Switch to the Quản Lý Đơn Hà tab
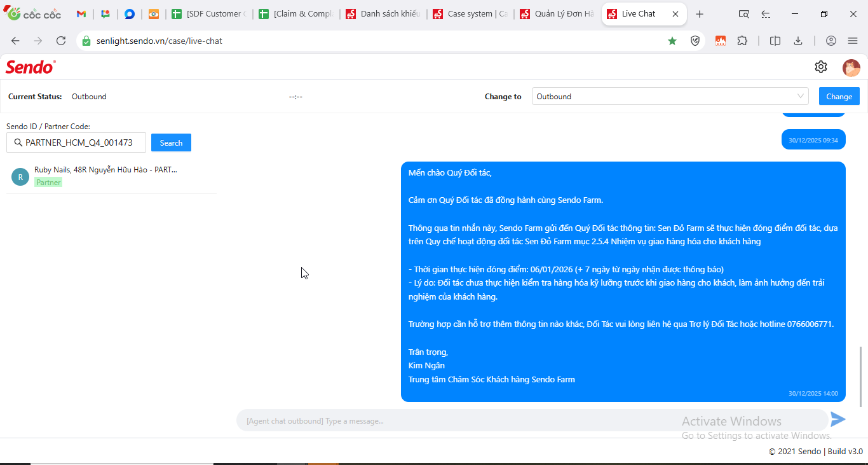 pyautogui.click(x=557, y=14)
